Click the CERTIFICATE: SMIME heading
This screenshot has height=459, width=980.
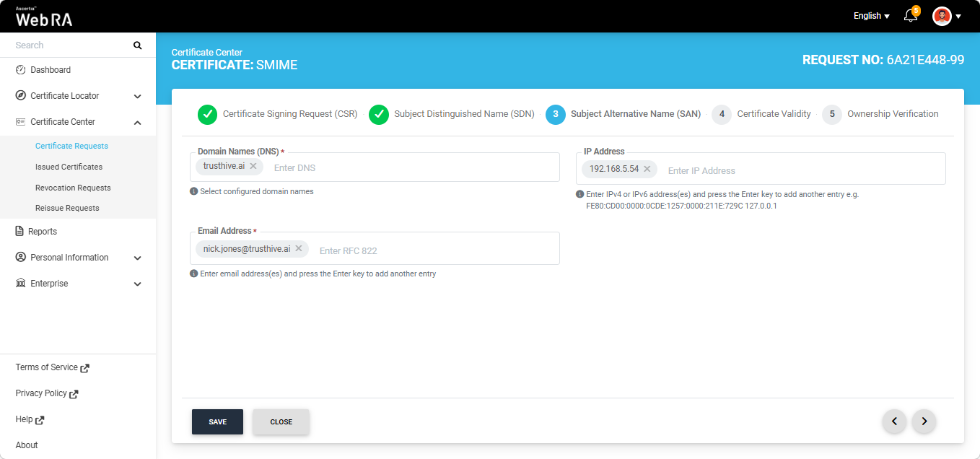click(x=235, y=65)
